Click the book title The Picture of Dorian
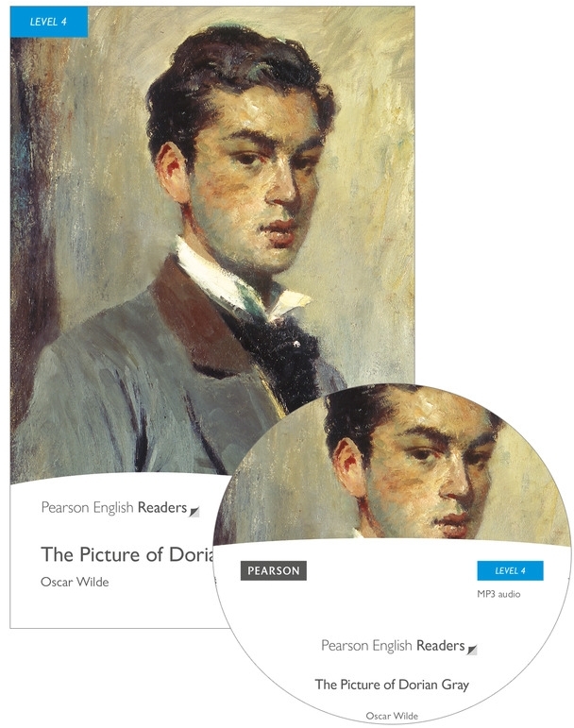The image size is (574, 728). [127, 554]
